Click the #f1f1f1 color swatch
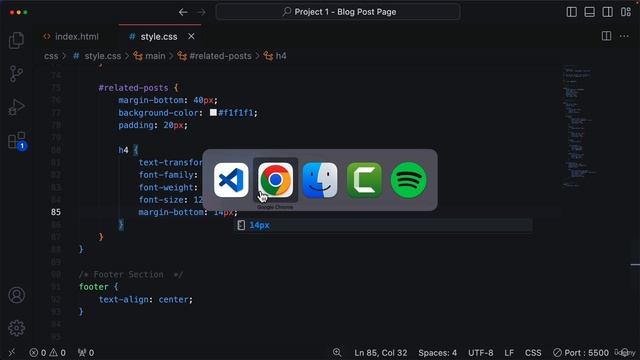This screenshot has width=640, height=360. pos(213,112)
